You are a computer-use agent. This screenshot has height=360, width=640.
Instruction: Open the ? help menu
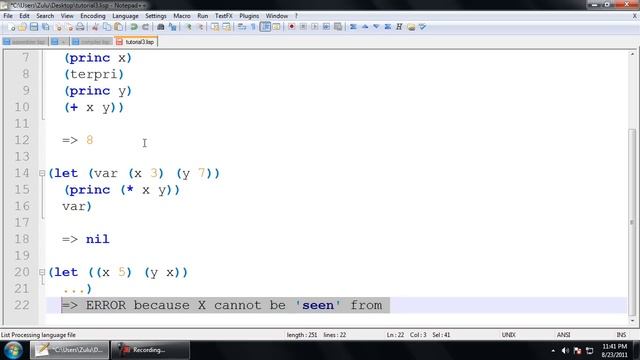(296, 16)
